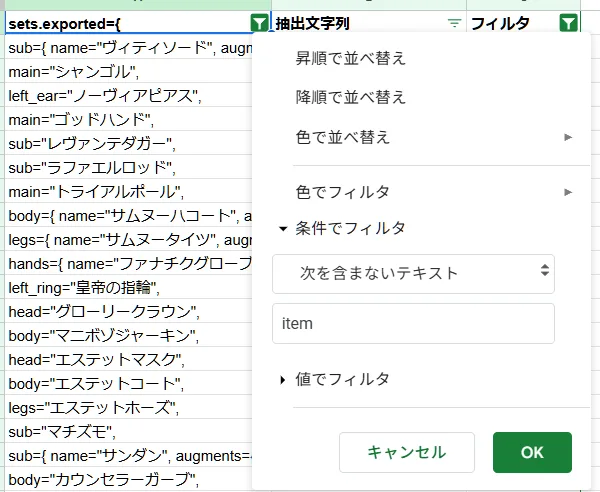Select cell main="ゴッドハンド",

pyautogui.click(x=128, y=119)
